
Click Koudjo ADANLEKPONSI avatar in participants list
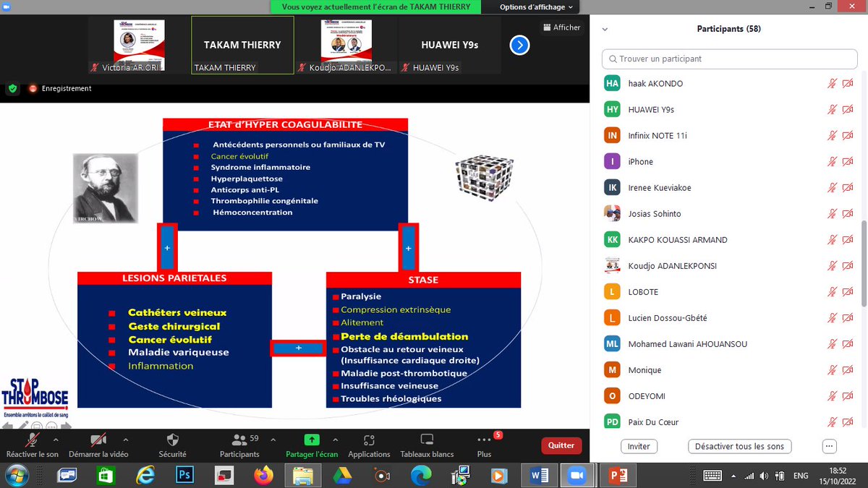coord(613,266)
